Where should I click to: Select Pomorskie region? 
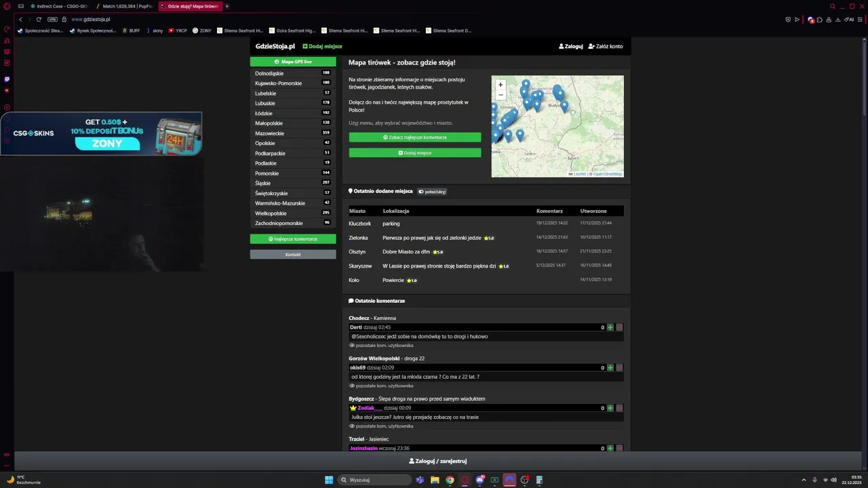pyautogui.click(x=293, y=174)
